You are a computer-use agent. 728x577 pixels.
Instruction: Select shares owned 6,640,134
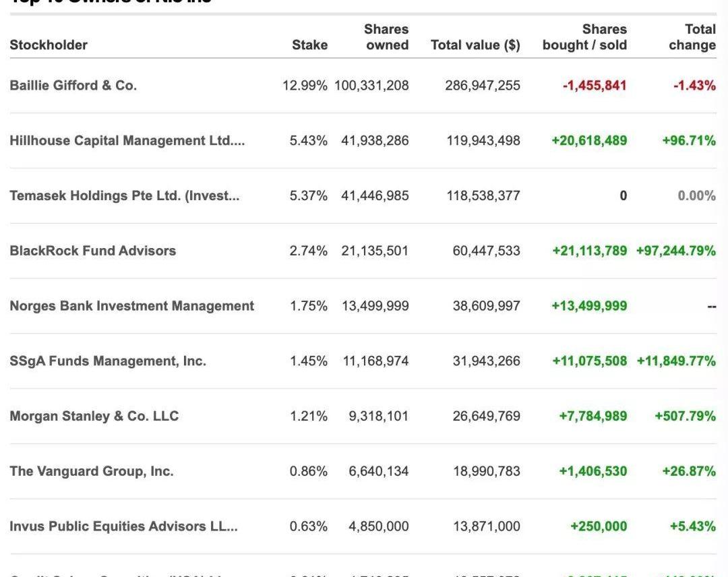(x=379, y=471)
